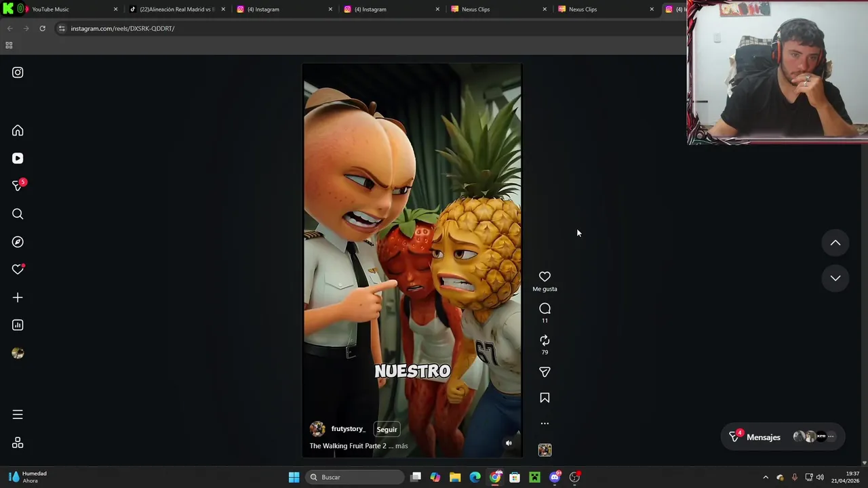
Task: Share the reel via paper plane icon
Action: pyautogui.click(x=545, y=372)
